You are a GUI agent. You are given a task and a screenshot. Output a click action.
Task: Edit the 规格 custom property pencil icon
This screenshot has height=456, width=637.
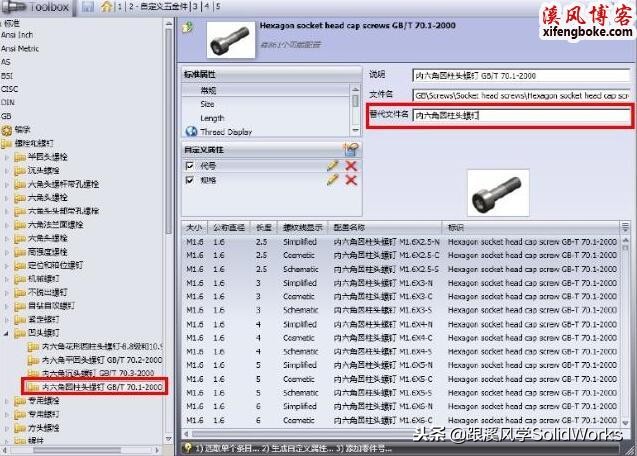[x=332, y=180]
